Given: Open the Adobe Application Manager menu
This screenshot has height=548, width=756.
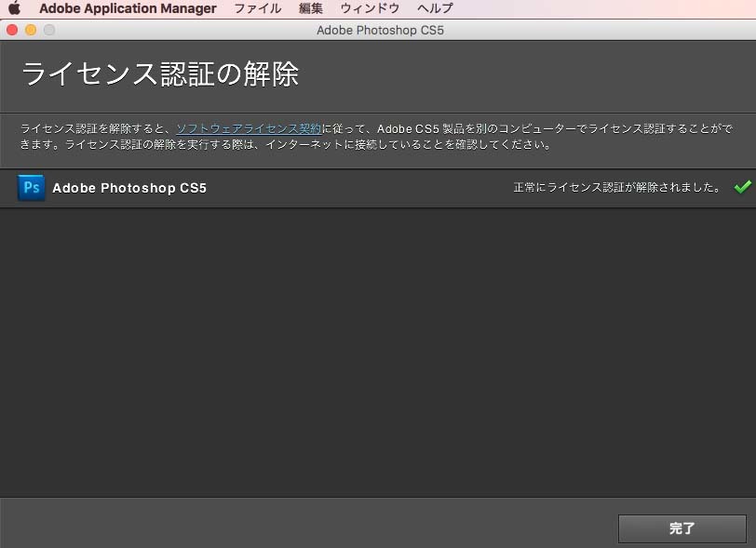Looking at the screenshot, I should [x=128, y=8].
